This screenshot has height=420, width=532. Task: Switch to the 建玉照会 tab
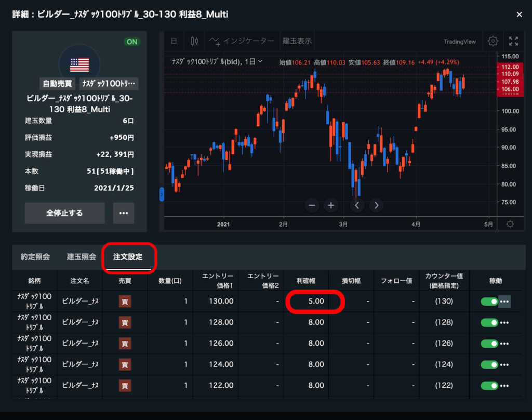(82, 257)
